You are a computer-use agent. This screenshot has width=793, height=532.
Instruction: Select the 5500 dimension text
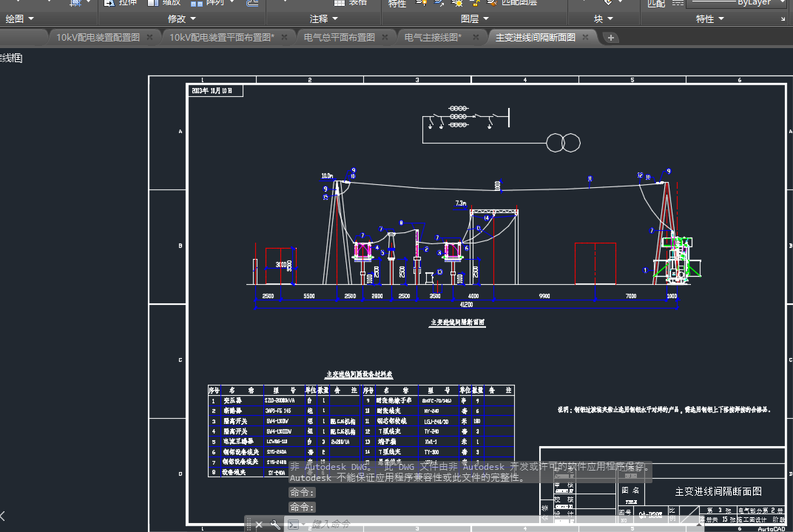pos(309,296)
